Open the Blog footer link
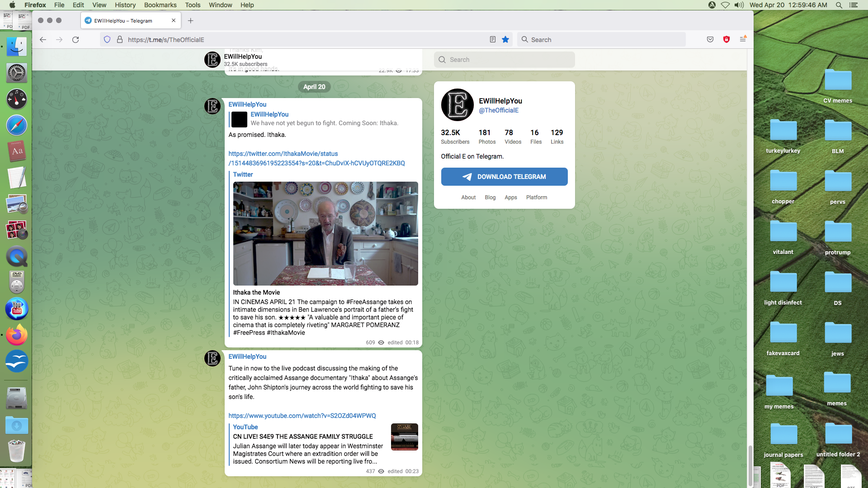868x488 pixels. (x=490, y=197)
